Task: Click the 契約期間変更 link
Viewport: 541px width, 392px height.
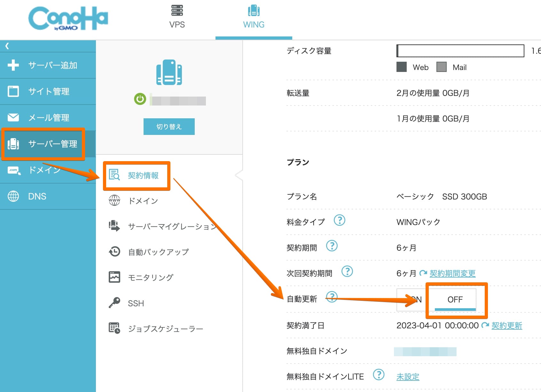Action: pyautogui.click(x=452, y=273)
